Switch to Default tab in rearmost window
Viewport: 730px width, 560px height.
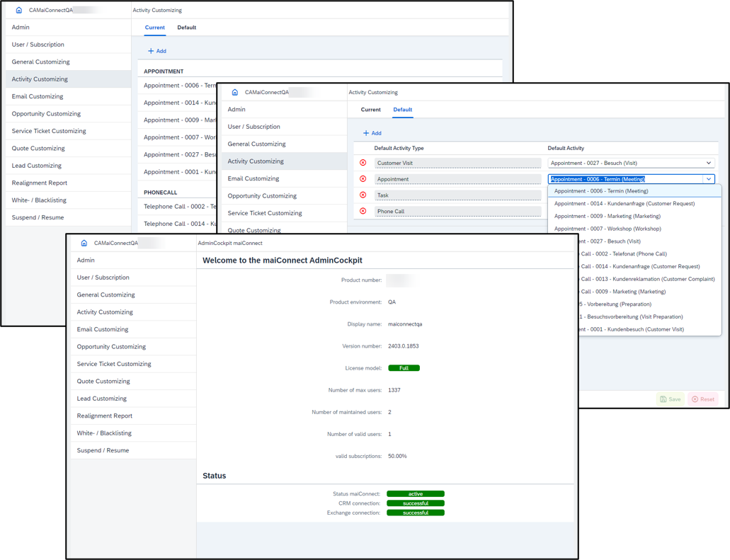(x=186, y=28)
